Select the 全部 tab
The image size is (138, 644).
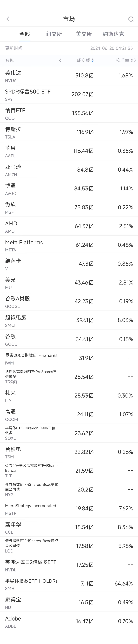point(25,34)
